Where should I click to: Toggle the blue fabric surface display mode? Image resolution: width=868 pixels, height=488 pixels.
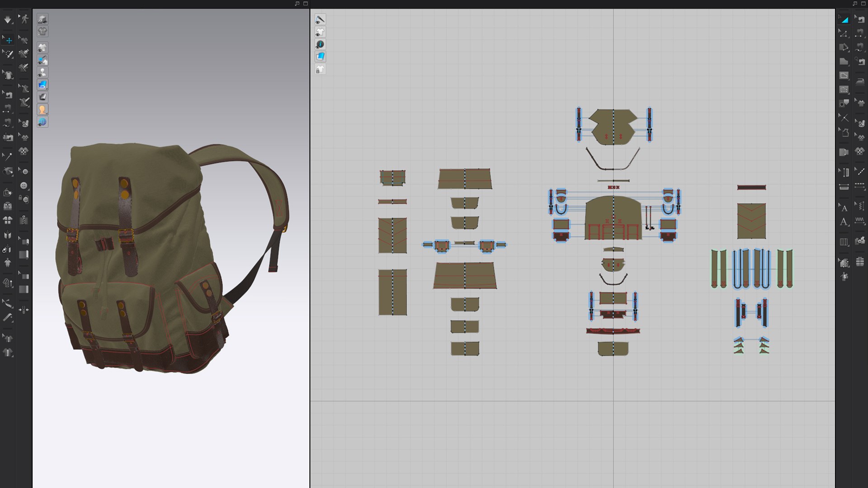click(42, 84)
